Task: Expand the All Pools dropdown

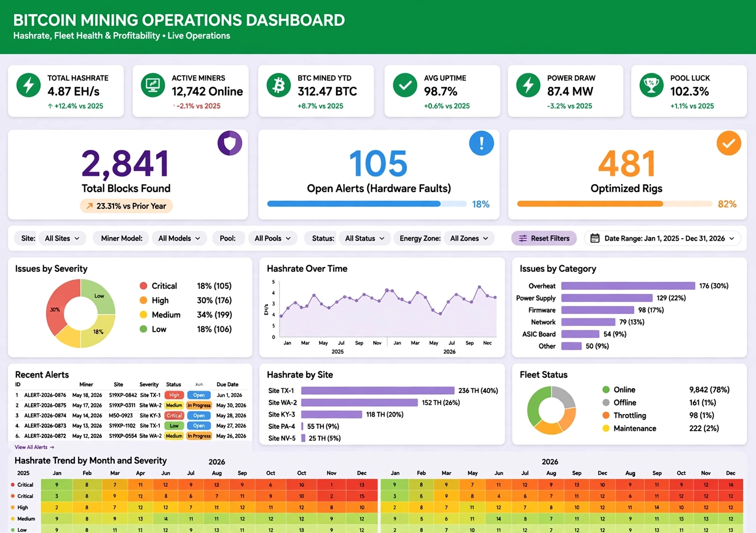Action: pyautogui.click(x=272, y=238)
